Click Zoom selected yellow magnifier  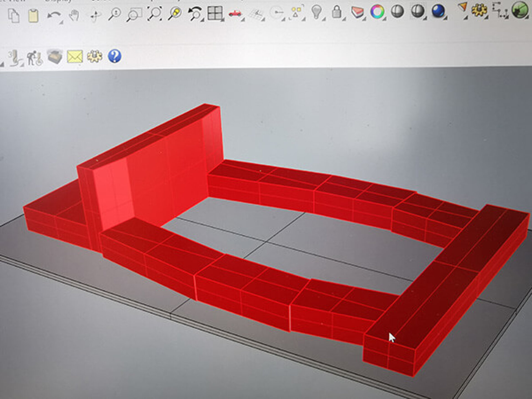(175, 13)
